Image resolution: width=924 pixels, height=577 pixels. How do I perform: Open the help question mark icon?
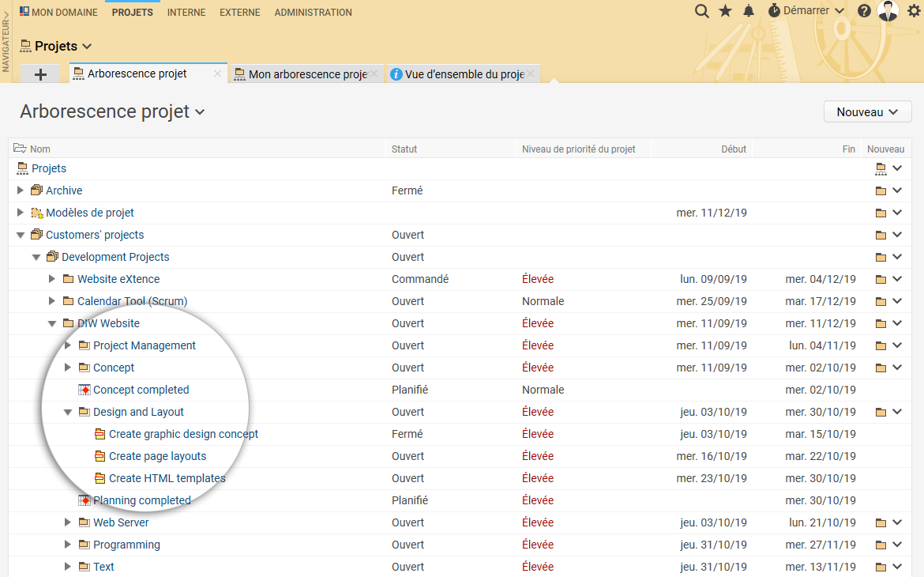(x=864, y=11)
